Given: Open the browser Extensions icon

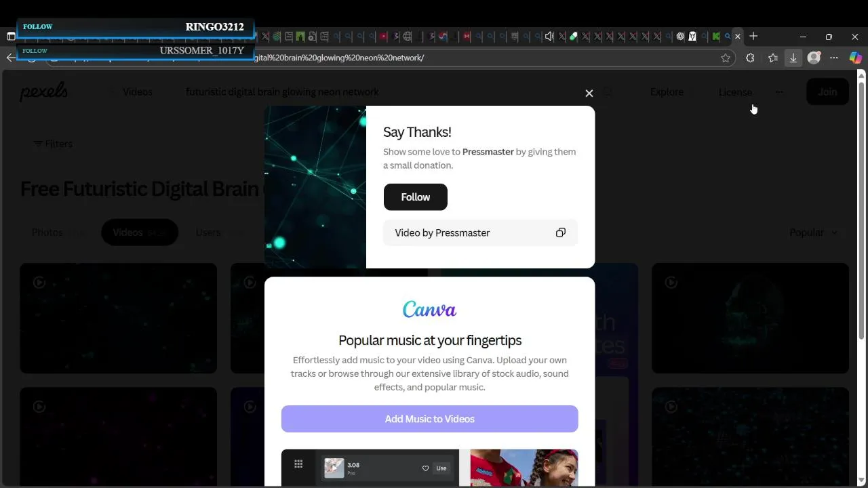Looking at the screenshot, I should pos(750,58).
